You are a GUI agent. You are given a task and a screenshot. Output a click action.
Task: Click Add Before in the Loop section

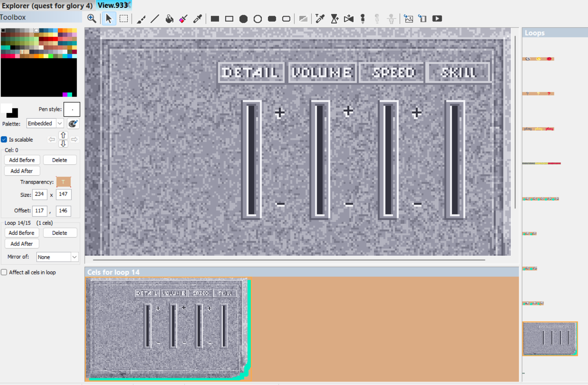click(x=22, y=233)
